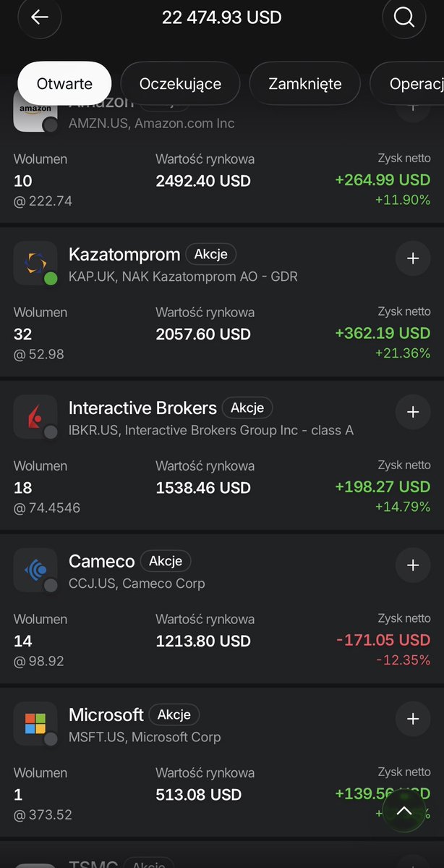
Task: Open the Operacje tab
Action: pos(408,83)
